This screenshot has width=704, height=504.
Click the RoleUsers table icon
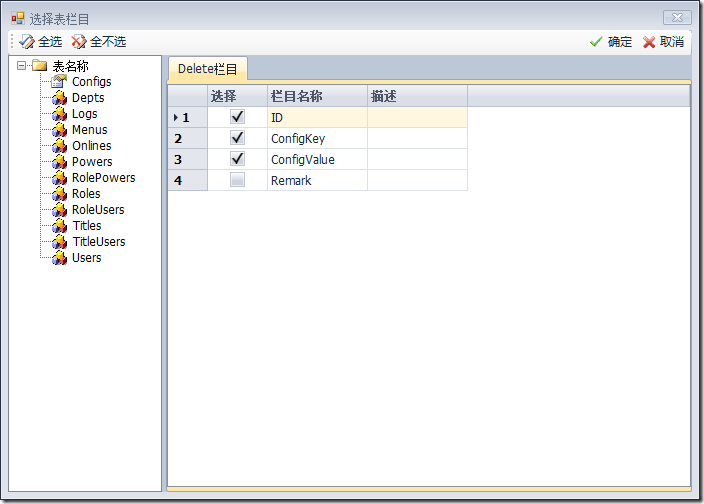59,210
